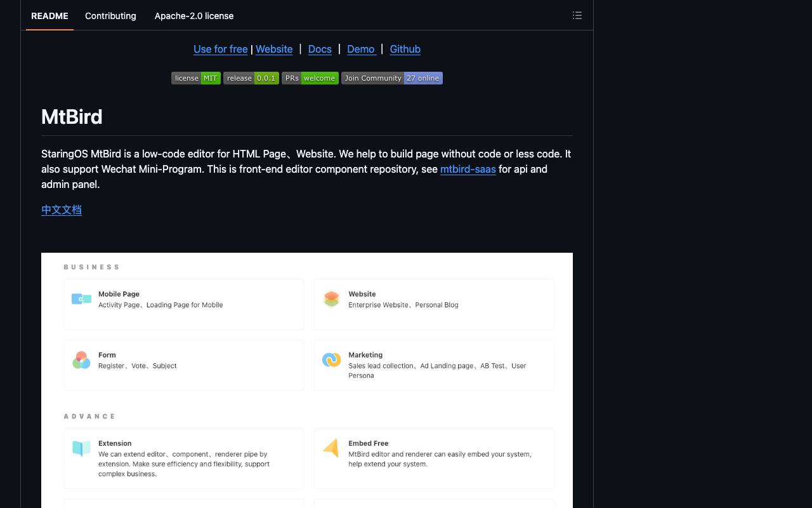Click the Marketing card title
The height and width of the screenshot is (508, 812).
pos(365,355)
